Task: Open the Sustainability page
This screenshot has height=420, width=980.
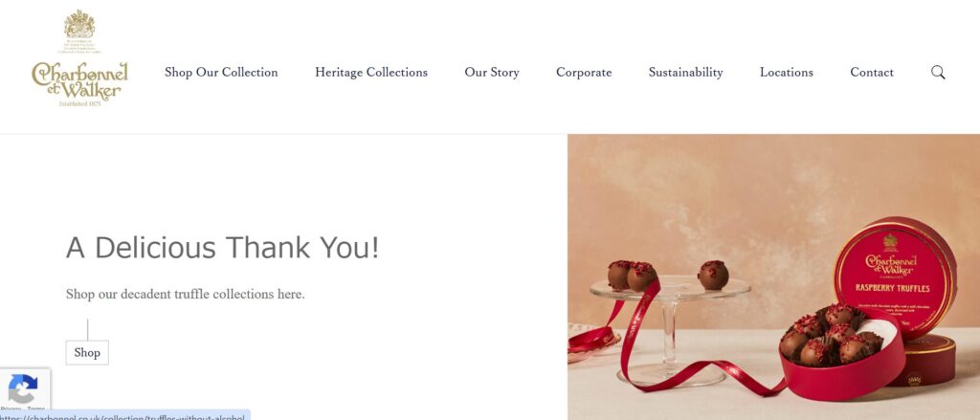Action: pos(685,73)
